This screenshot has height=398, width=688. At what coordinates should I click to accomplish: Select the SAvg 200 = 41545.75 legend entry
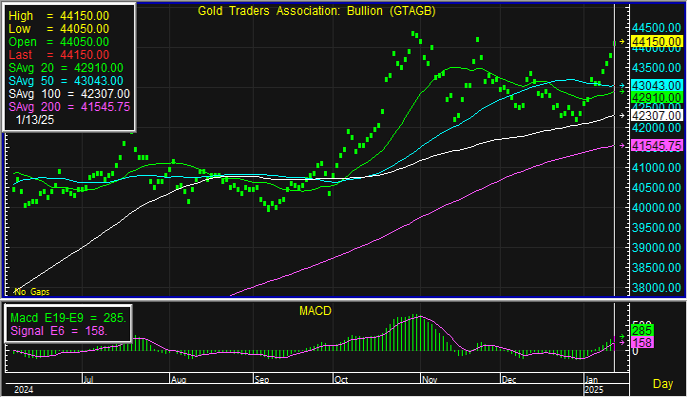[x=69, y=107]
